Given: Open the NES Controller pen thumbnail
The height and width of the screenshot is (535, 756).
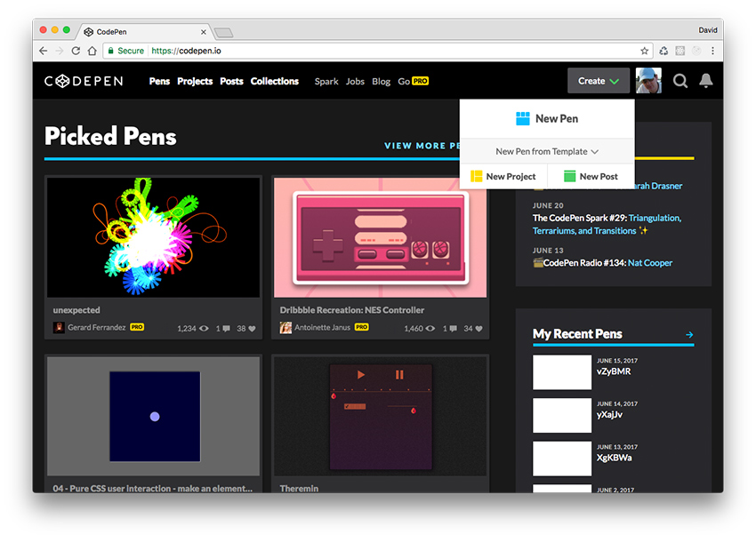Looking at the screenshot, I should [380, 237].
